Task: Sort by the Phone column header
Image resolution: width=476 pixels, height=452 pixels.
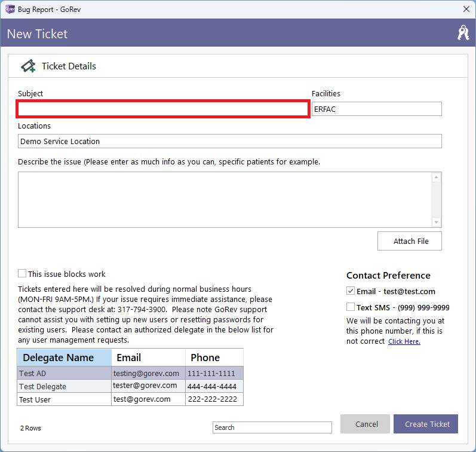Action: [x=214, y=358]
